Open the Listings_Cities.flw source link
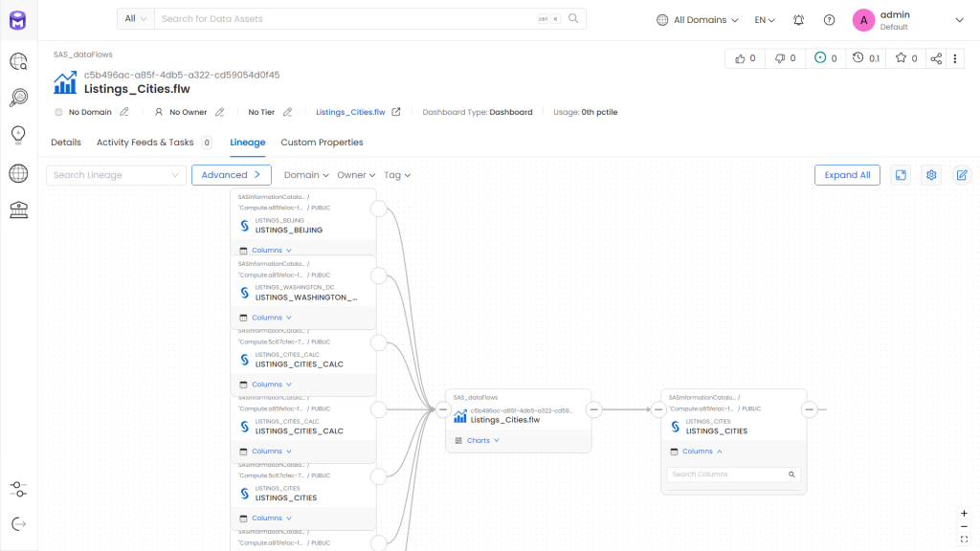980x551 pixels. pos(350,112)
